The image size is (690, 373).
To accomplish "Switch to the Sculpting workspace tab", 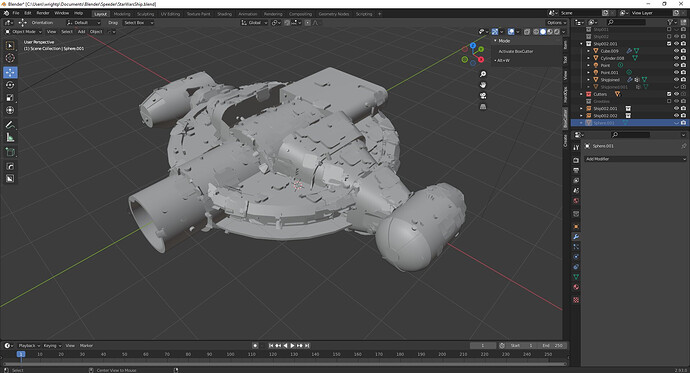I will [145, 14].
